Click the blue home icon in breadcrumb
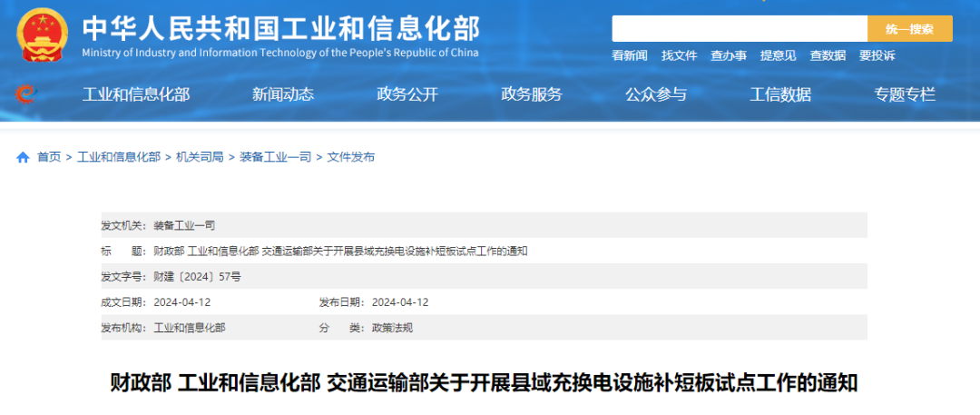 (x=23, y=158)
